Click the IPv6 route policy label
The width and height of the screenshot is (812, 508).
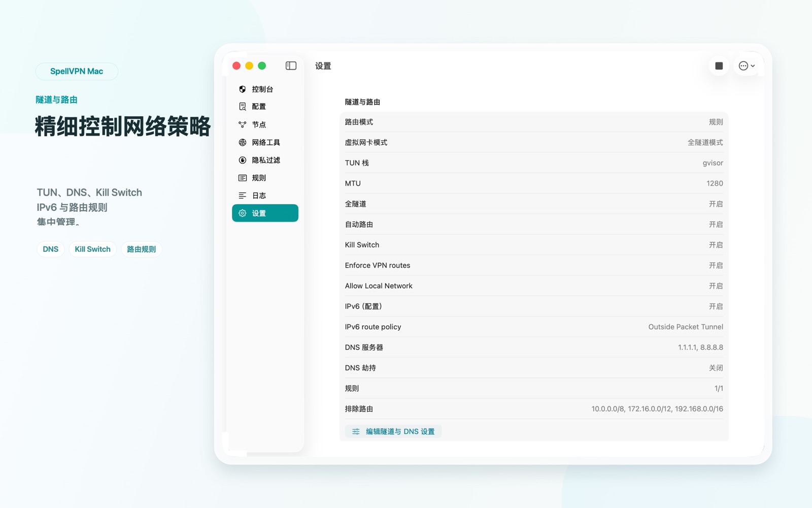click(x=373, y=327)
